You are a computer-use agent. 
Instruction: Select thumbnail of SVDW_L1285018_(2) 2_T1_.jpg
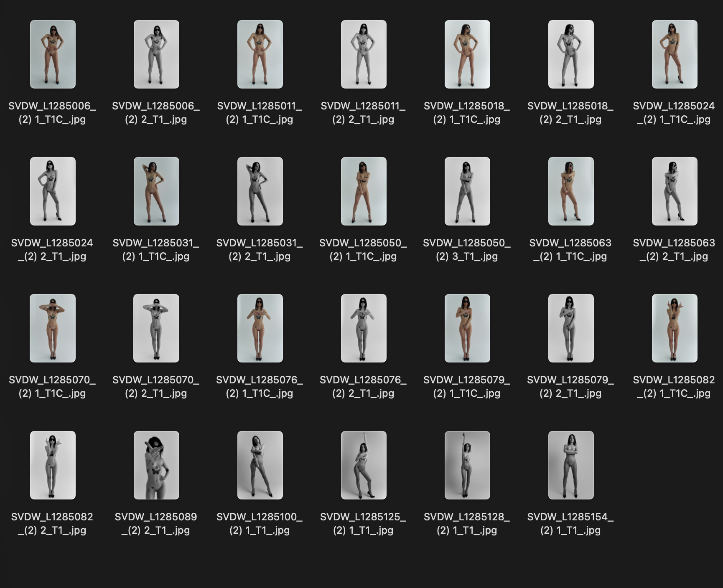[x=571, y=54]
